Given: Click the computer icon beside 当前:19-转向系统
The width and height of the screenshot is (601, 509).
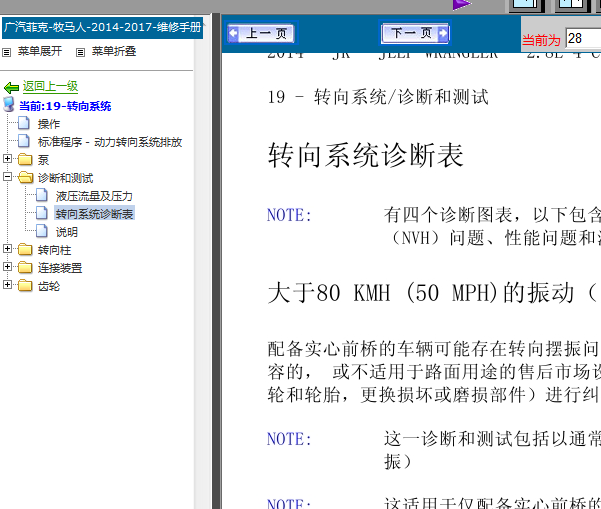Looking at the screenshot, I should pos(9,104).
